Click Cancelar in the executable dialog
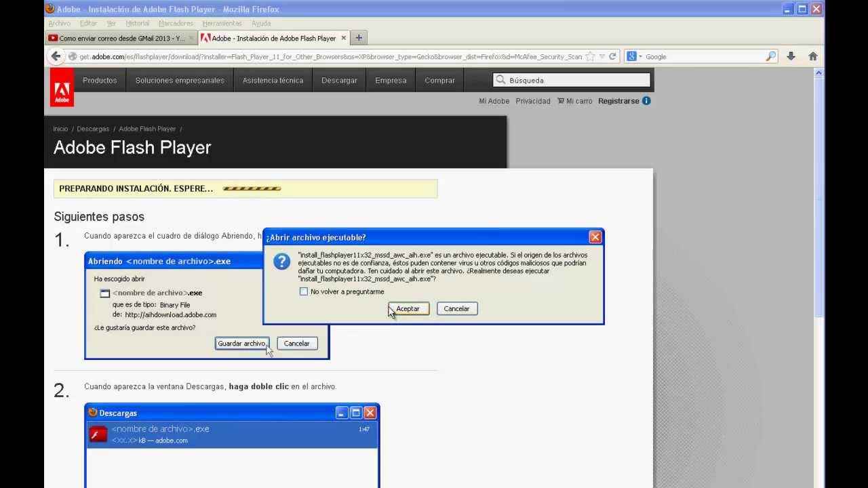Viewport: 868px width, 488px height. pos(457,308)
